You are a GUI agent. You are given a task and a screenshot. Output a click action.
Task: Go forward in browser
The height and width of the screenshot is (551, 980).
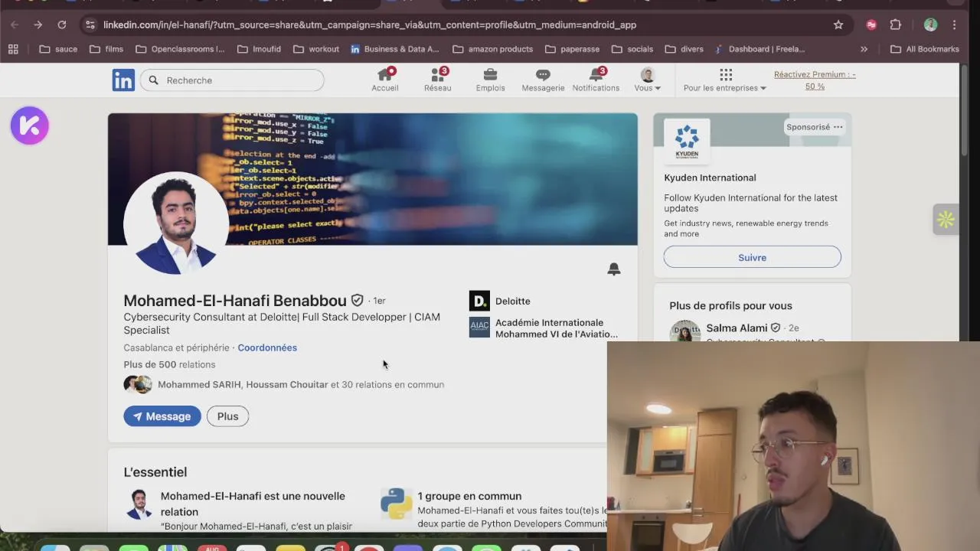tap(38, 24)
